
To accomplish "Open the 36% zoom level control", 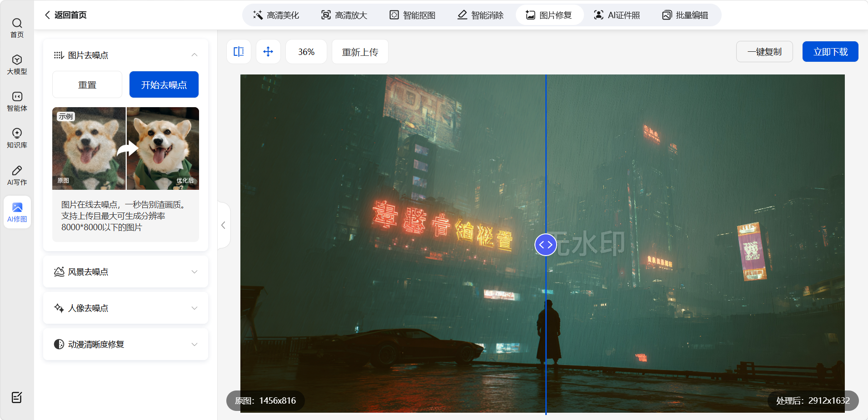I will click(306, 52).
